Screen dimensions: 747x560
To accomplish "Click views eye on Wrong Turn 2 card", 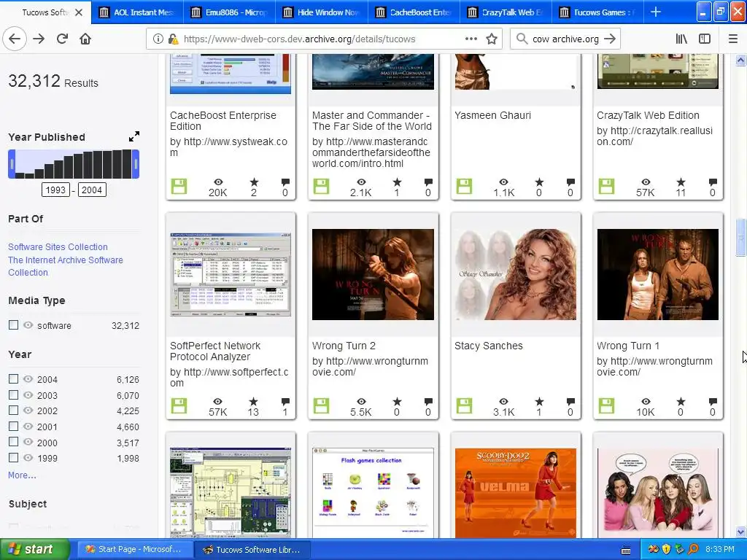I will point(361,402).
